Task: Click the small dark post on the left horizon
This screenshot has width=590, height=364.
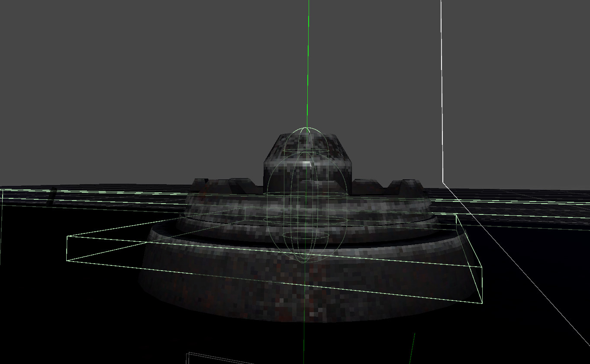Action: pyautogui.click(x=52, y=195)
